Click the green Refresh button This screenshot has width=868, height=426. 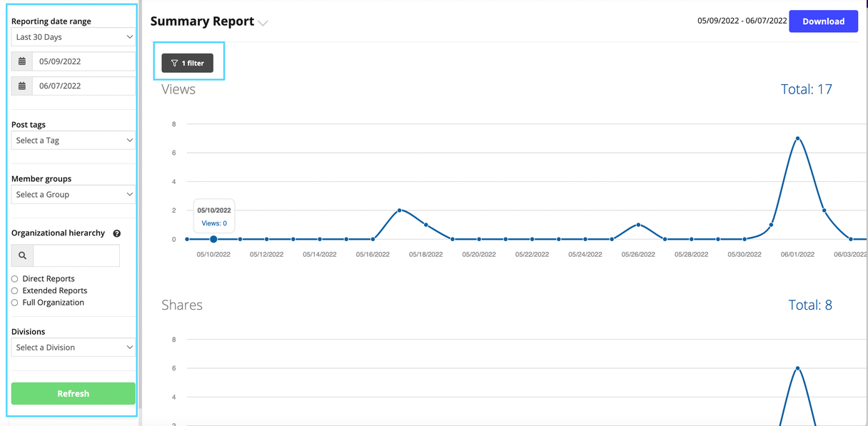coord(74,393)
